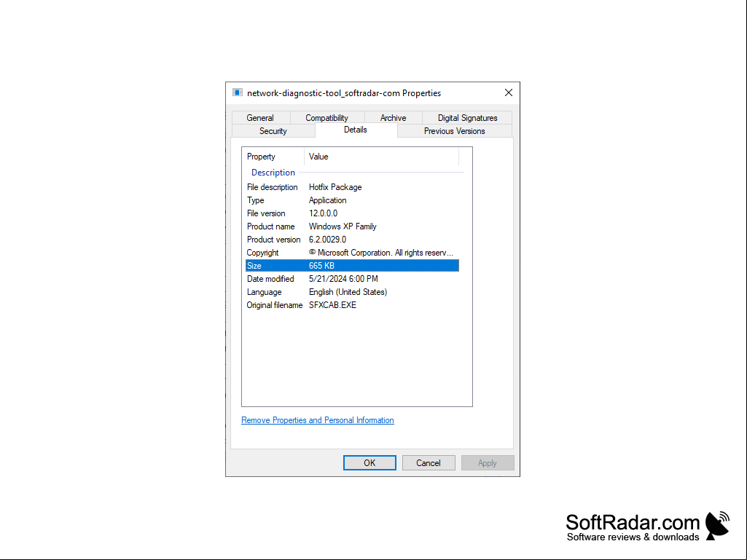747x560 pixels.
Task: Open Remove Properties and Personal Information link
Action: coord(317,420)
